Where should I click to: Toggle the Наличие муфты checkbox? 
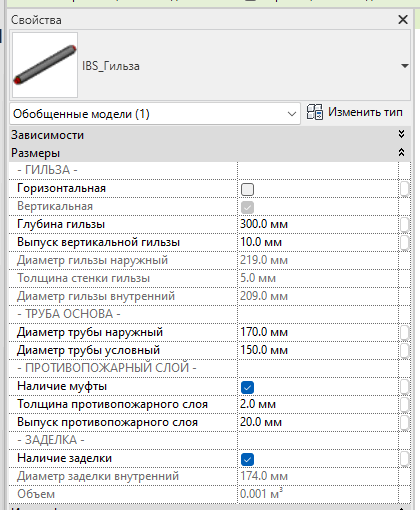(x=247, y=387)
